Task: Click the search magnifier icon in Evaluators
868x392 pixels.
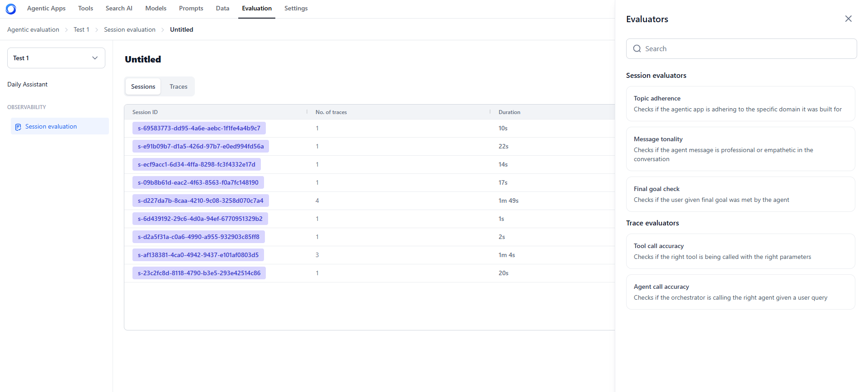Action: [637, 48]
